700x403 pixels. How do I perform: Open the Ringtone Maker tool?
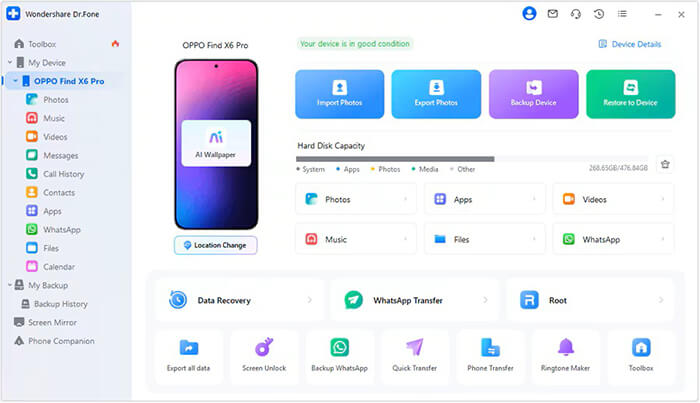pyautogui.click(x=565, y=356)
